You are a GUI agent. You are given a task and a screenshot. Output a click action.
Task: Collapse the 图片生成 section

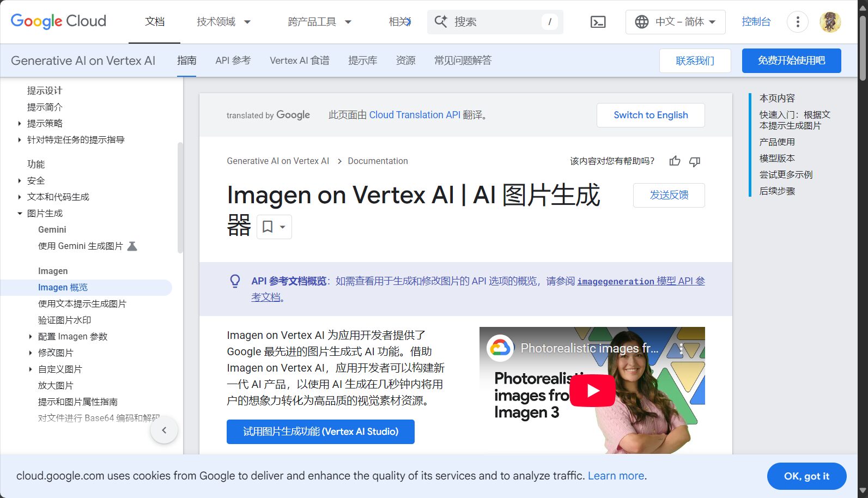click(20, 214)
